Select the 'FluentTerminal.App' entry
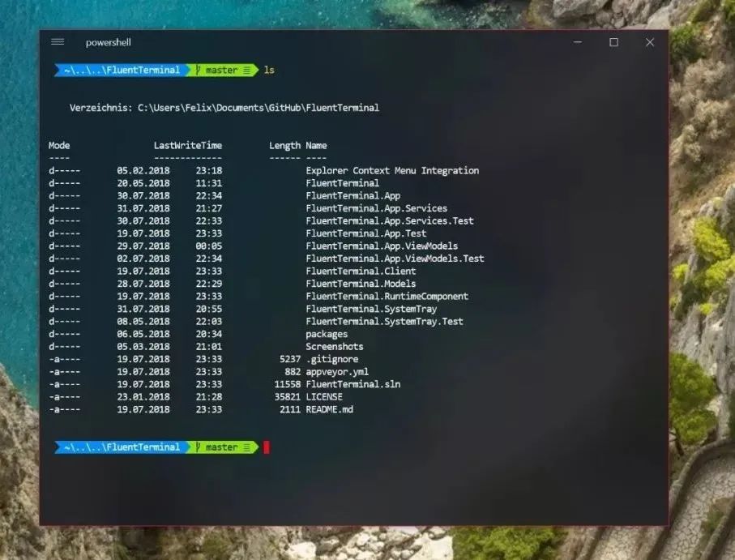This screenshot has height=560, width=735. (353, 196)
